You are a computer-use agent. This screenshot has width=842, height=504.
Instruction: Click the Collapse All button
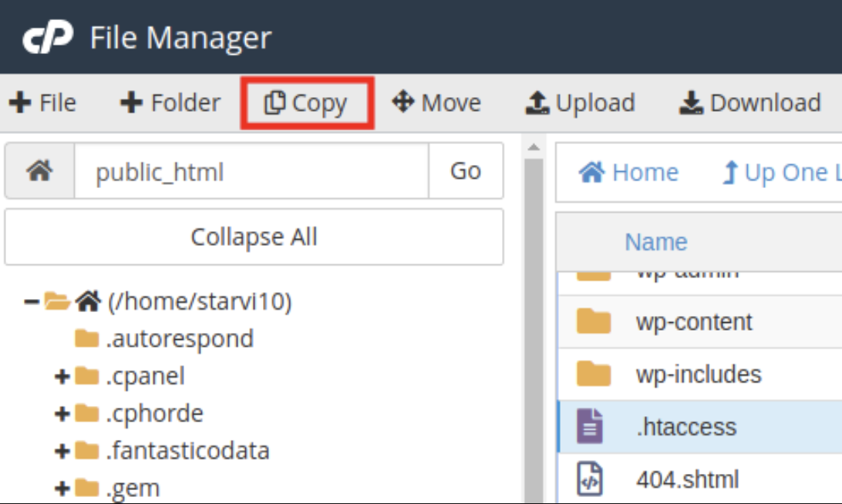pos(253,237)
